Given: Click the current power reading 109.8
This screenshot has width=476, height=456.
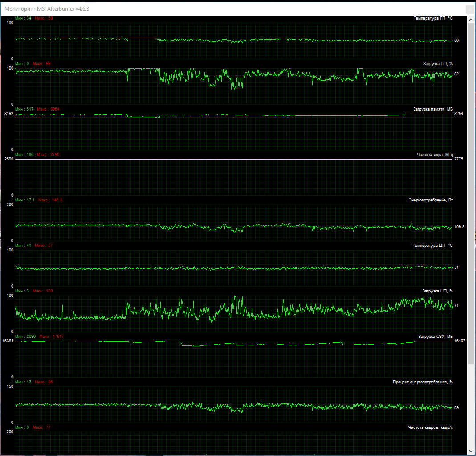Looking at the screenshot, I should [460, 227].
